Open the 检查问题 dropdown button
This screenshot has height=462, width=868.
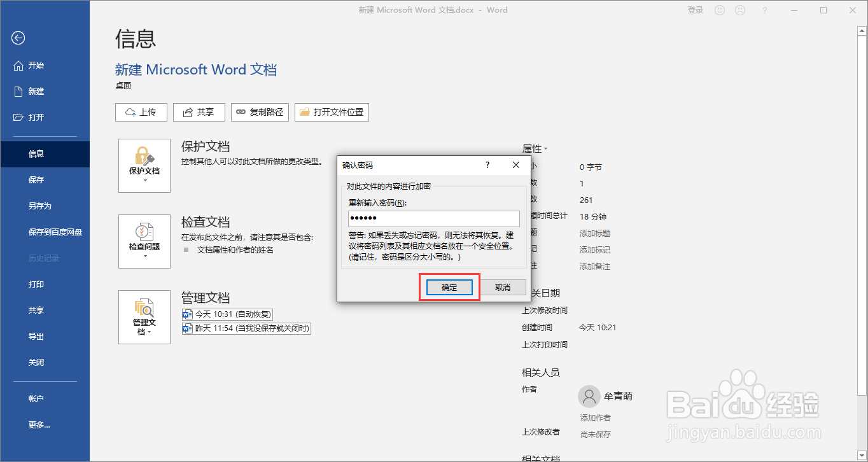click(144, 241)
